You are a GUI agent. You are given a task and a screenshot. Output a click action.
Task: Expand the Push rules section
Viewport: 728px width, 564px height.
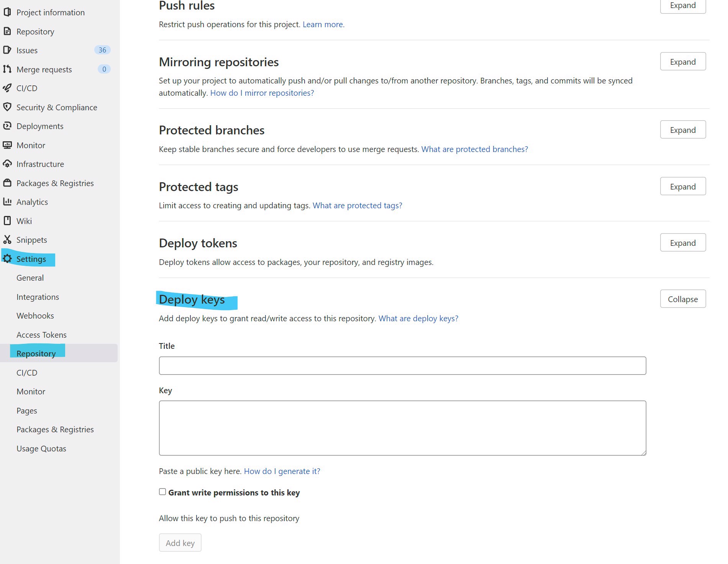pos(683,6)
